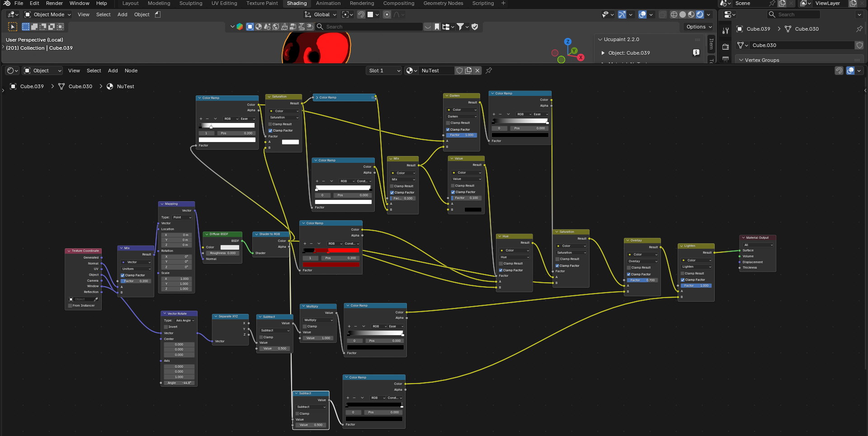Expand the Object: Cube.039 section
This screenshot has width=868, height=436.
[x=603, y=53]
